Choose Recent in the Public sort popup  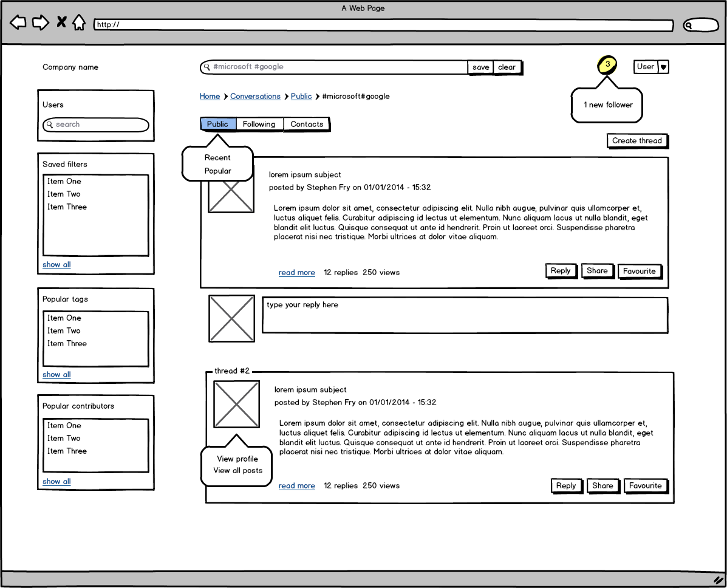tap(217, 158)
